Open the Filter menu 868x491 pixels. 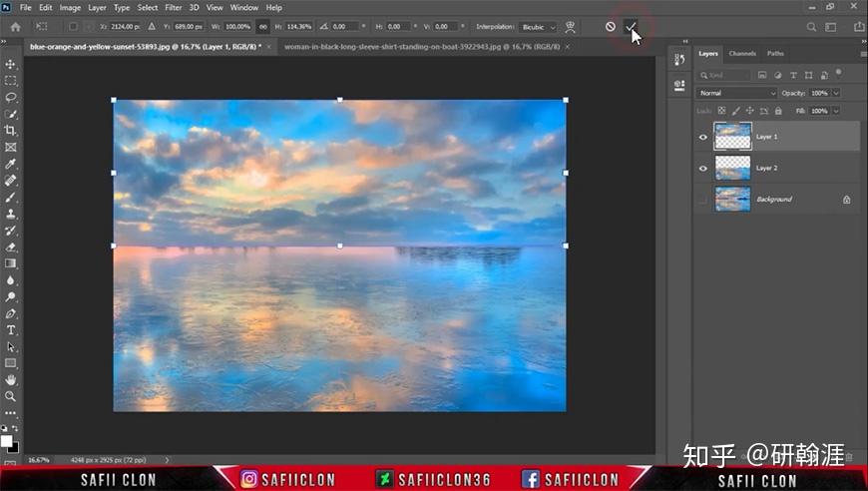(x=174, y=8)
